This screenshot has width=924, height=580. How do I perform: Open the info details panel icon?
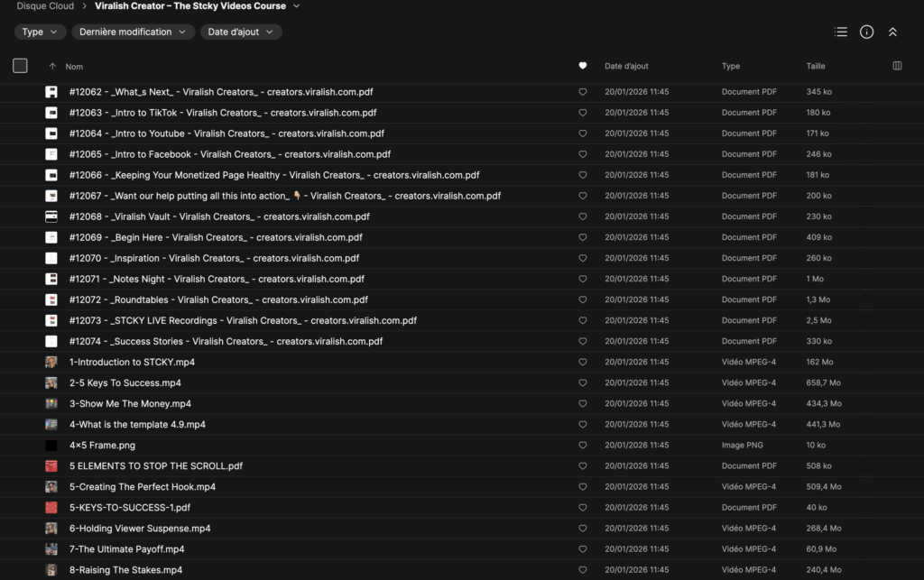(x=866, y=32)
